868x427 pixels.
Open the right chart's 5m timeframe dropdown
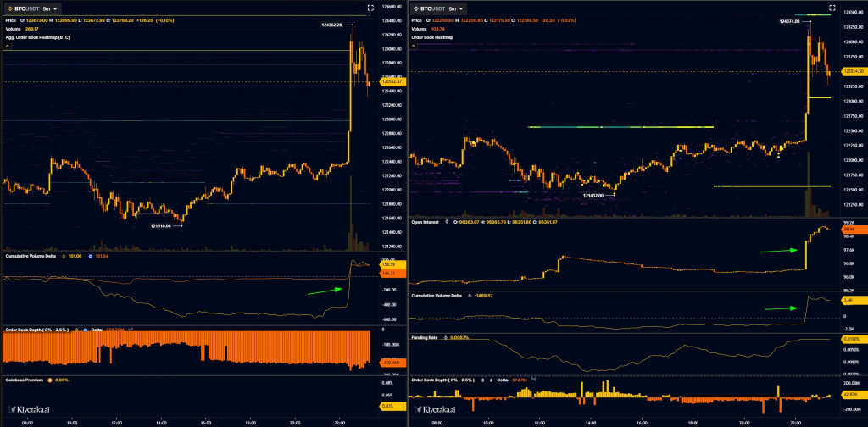461,8
